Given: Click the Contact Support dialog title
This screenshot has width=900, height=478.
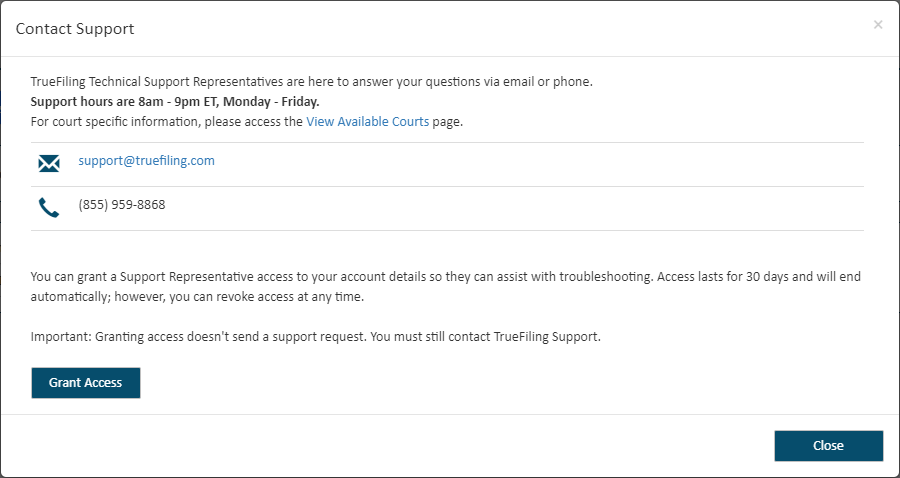Looking at the screenshot, I should tap(75, 29).
